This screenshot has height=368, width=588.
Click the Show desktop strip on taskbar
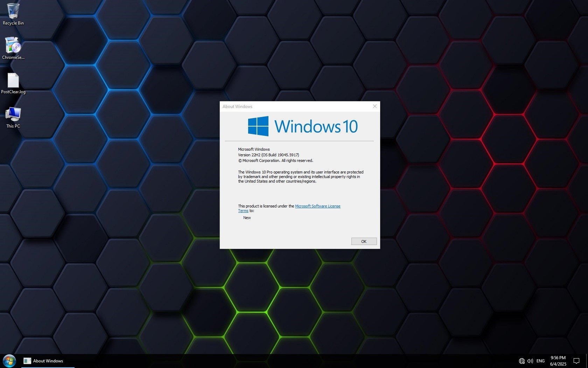click(587, 361)
